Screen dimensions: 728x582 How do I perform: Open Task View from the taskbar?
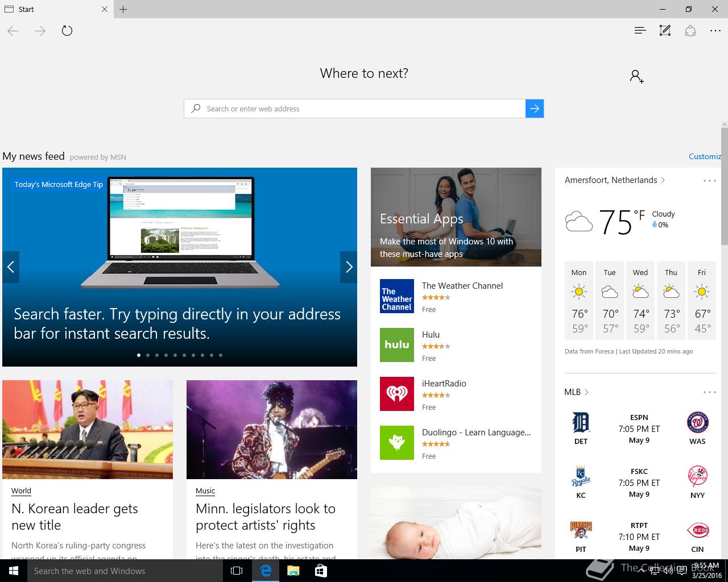pos(237,571)
